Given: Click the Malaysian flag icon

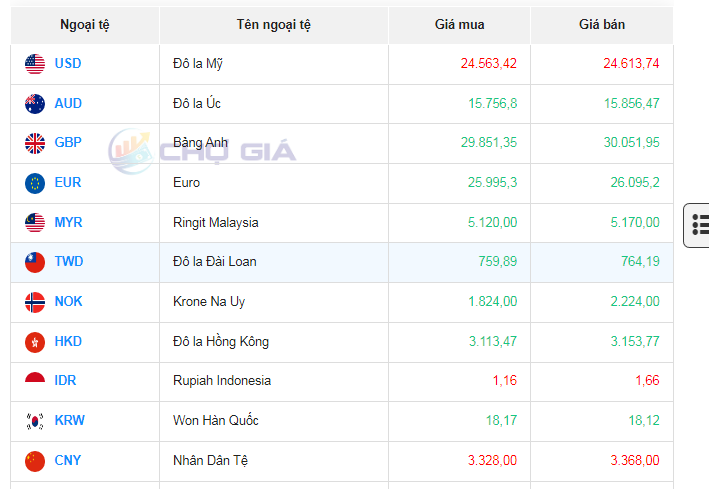Looking at the screenshot, I should pos(35,223).
